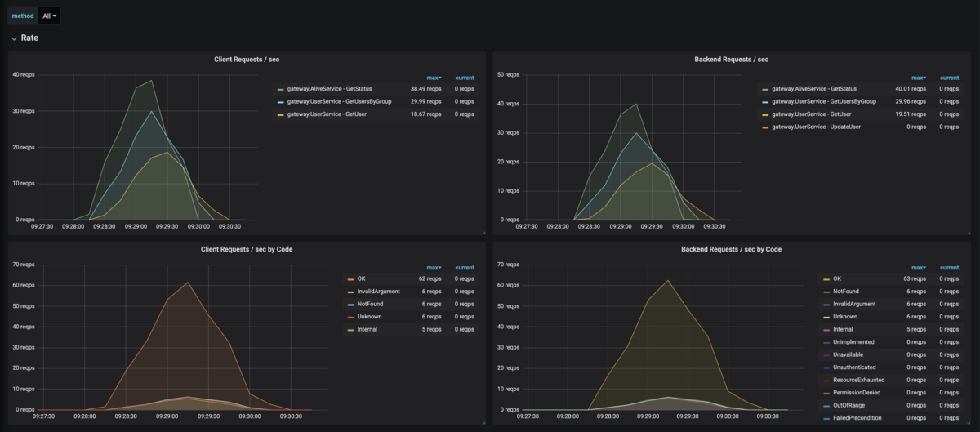Viewport: 980px width, 432px height.
Task: Sort Client Requests / sec legend by max
Action: pos(434,78)
